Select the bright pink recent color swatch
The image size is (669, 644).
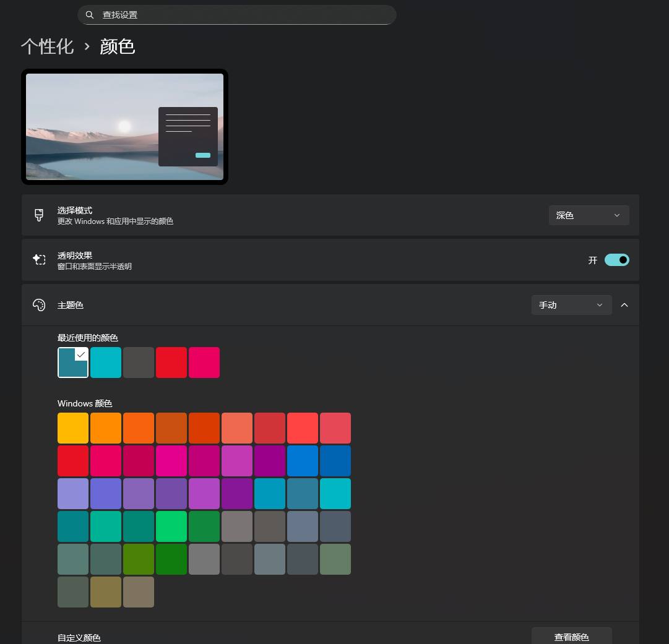click(204, 362)
